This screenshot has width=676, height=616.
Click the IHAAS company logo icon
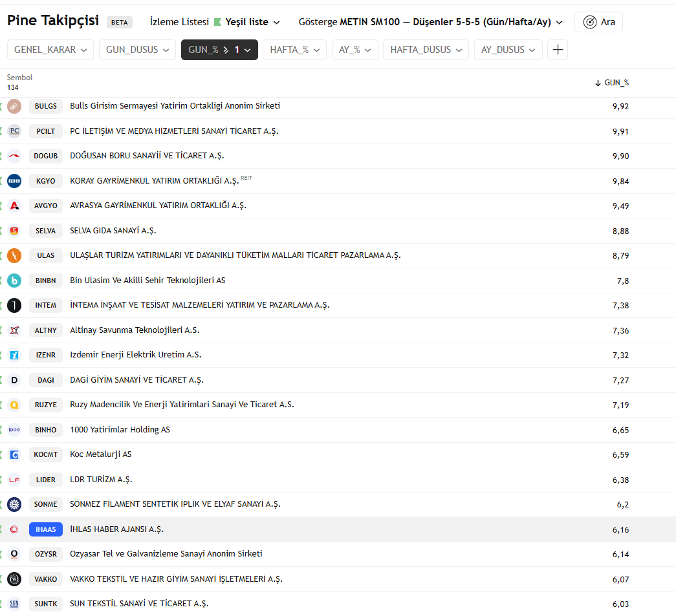(x=14, y=529)
